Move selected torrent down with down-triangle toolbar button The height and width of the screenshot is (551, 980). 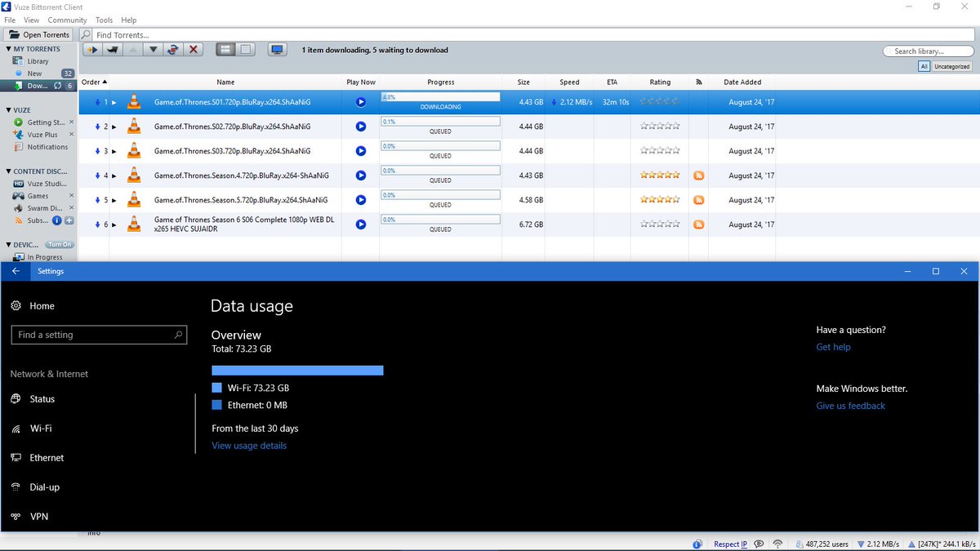pos(153,50)
